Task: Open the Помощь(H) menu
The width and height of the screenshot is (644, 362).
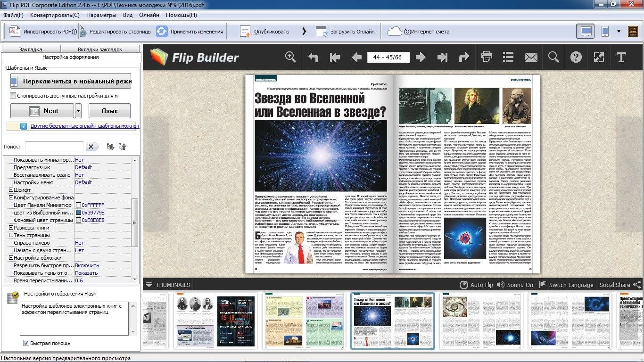Action: pos(182,15)
